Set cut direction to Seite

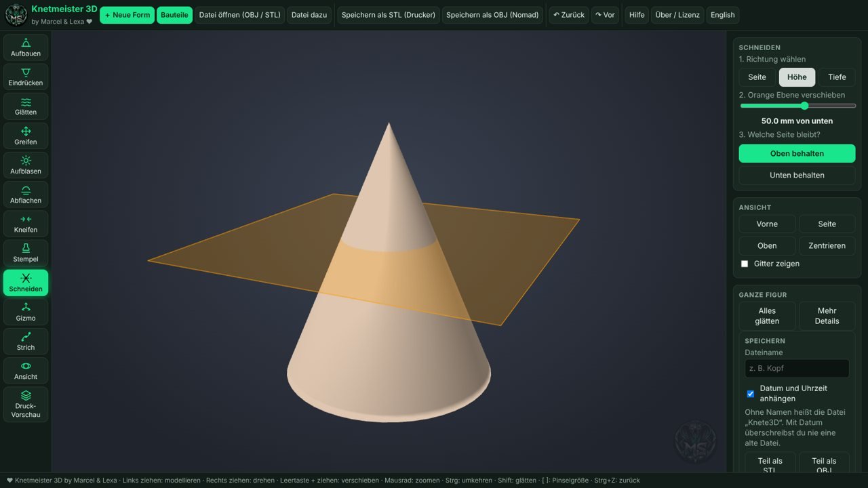757,77
